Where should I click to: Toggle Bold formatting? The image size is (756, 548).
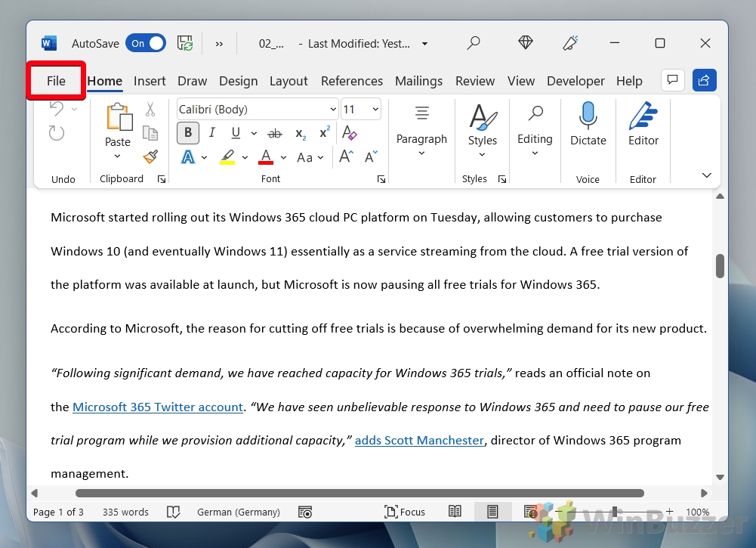(x=188, y=133)
